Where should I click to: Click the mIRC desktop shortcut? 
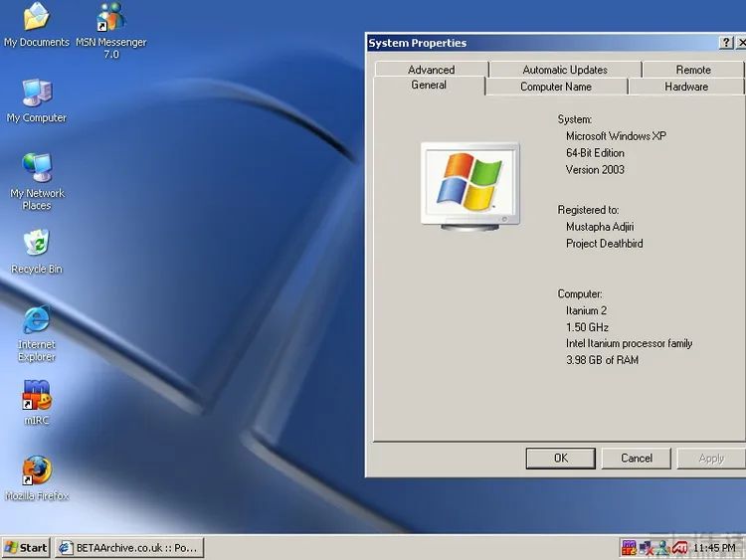coord(36,396)
